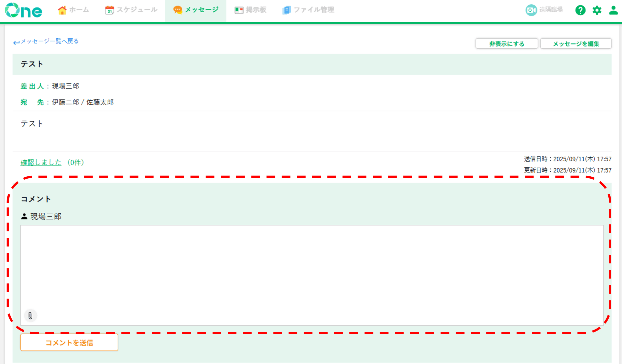
Task: Click the メッセージを編集 button
Action: 576,44
